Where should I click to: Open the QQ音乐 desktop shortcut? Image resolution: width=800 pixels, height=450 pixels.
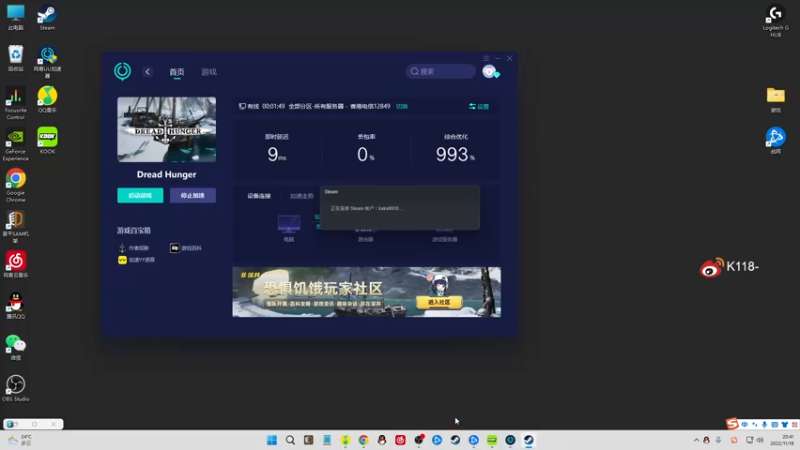47,99
